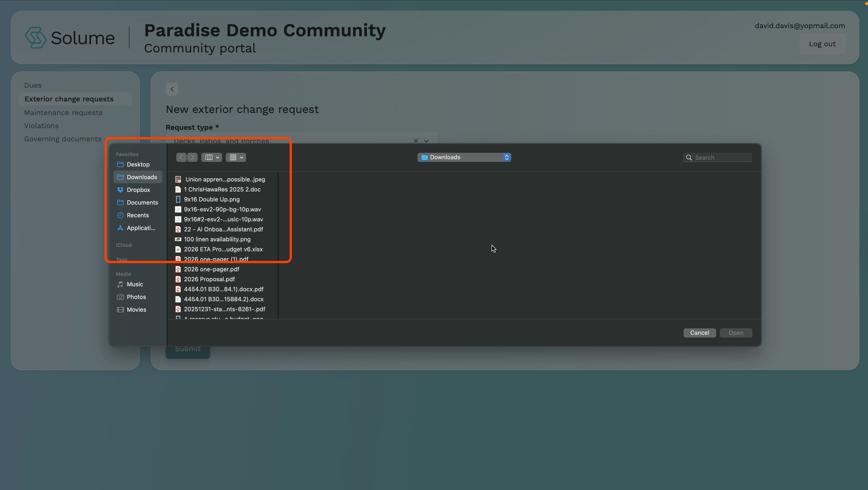The height and width of the screenshot is (490, 868).
Task: Select file 2026 one-pager.pdf
Action: tap(223, 269)
